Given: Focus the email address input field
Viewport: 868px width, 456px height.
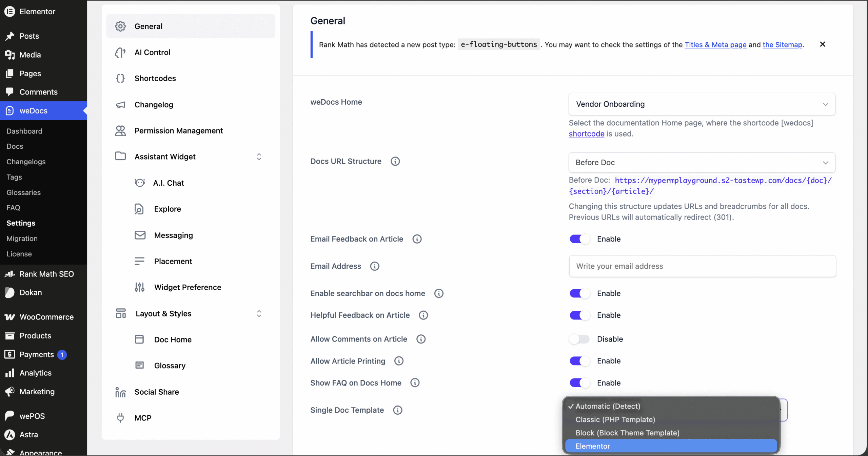Looking at the screenshot, I should click(x=703, y=266).
